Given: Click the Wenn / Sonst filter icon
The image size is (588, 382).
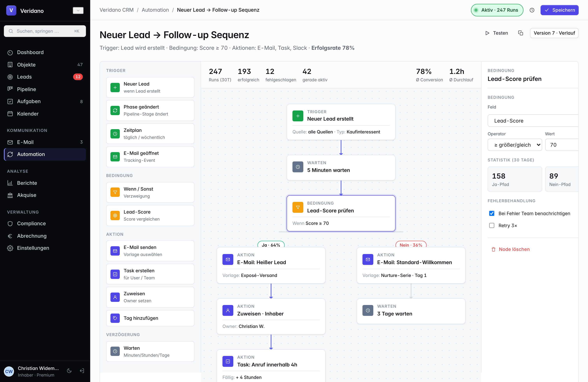Looking at the screenshot, I should click(115, 192).
